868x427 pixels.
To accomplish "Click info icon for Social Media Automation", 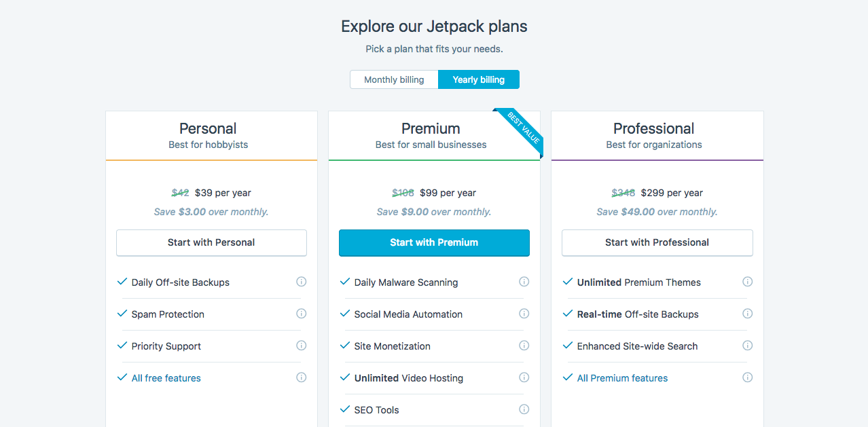I will click(x=524, y=314).
